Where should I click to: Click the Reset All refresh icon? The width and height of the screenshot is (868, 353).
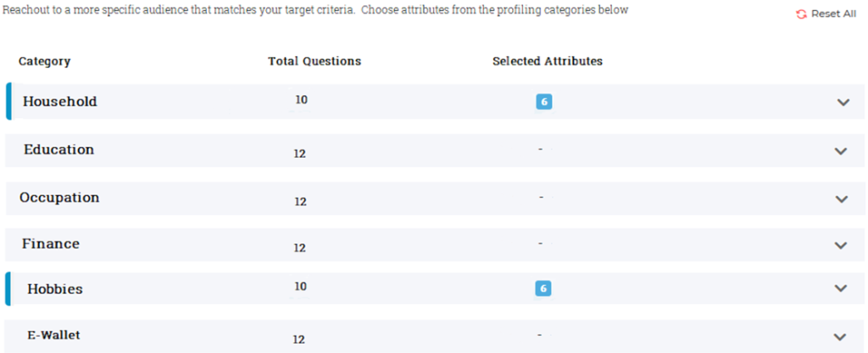coord(802,14)
